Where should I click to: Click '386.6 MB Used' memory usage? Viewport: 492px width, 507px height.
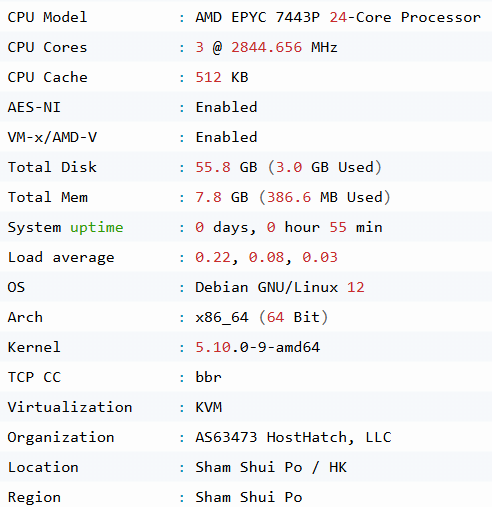(x=325, y=197)
